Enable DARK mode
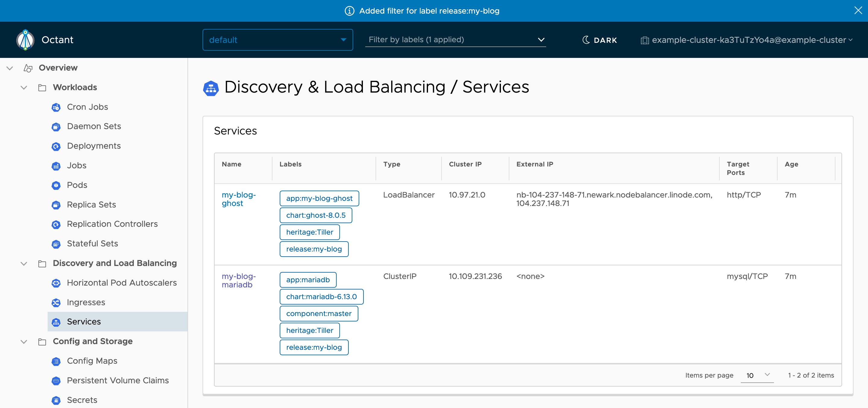Viewport: 868px width, 408px height. (x=600, y=40)
